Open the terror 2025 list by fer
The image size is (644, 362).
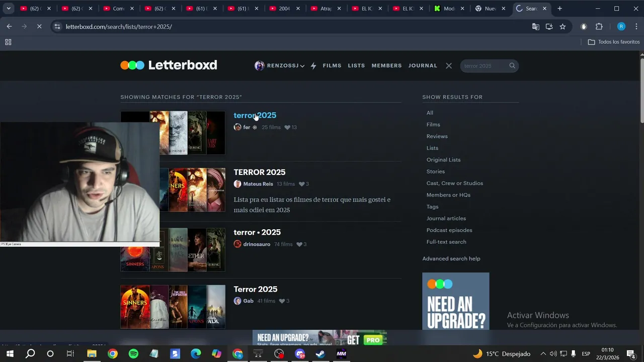tap(255, 115)
